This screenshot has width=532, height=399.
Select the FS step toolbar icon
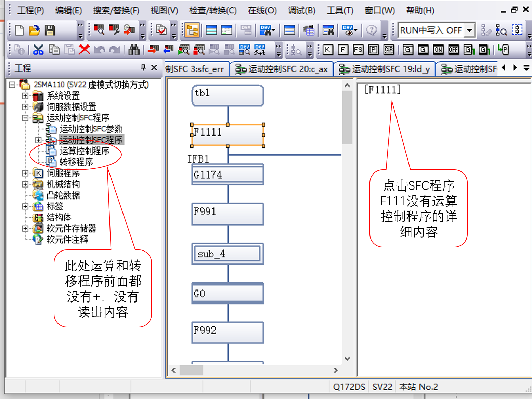point(358,50)
